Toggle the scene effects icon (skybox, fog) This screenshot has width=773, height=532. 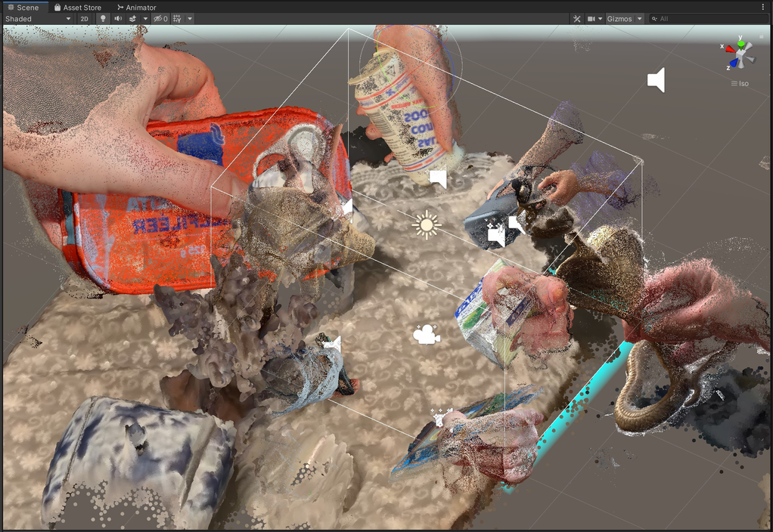(132, 19)
